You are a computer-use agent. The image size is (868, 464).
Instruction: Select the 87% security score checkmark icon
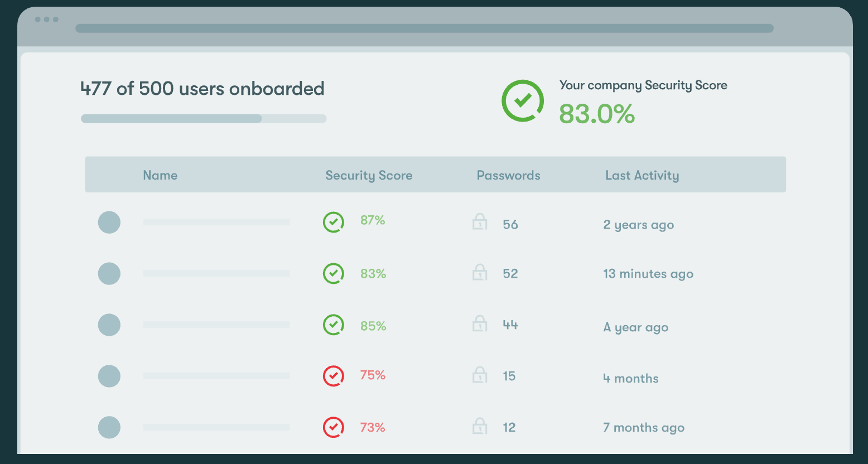333,222
